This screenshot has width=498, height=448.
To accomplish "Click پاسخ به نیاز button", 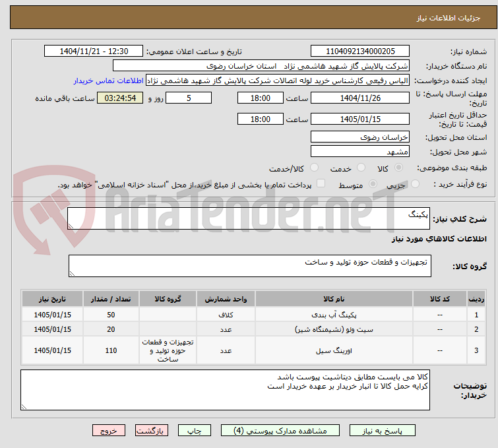I will 382,431.
